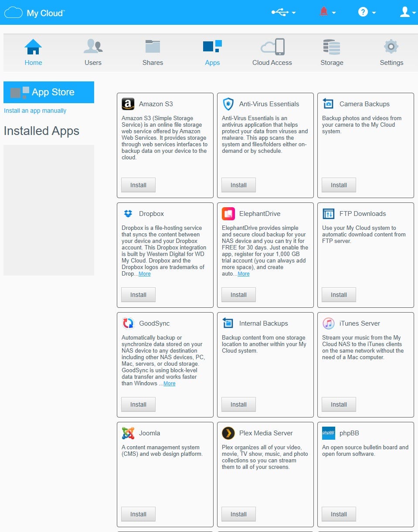The height and width of the screenshot is (532, 418).
Task: Click the Camera Backups title text
Action: coord(364,104)
